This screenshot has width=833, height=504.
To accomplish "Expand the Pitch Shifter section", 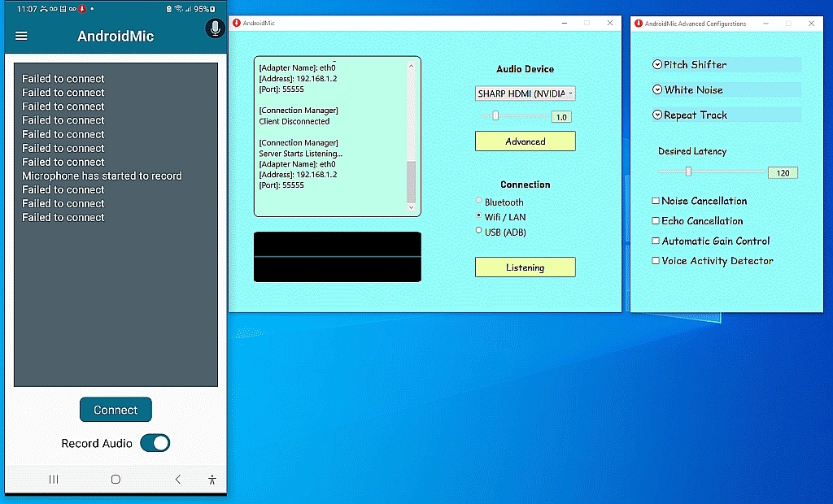I will click(657, 64).
